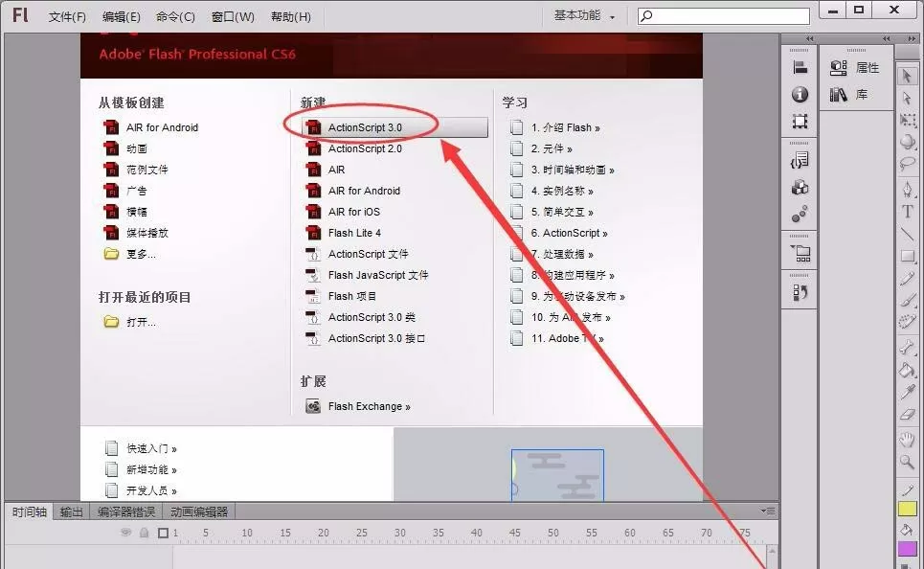Select the Pencil tool
Image resolution: width=924 pixels, height=569 pixels.
[x=908, y=279]
